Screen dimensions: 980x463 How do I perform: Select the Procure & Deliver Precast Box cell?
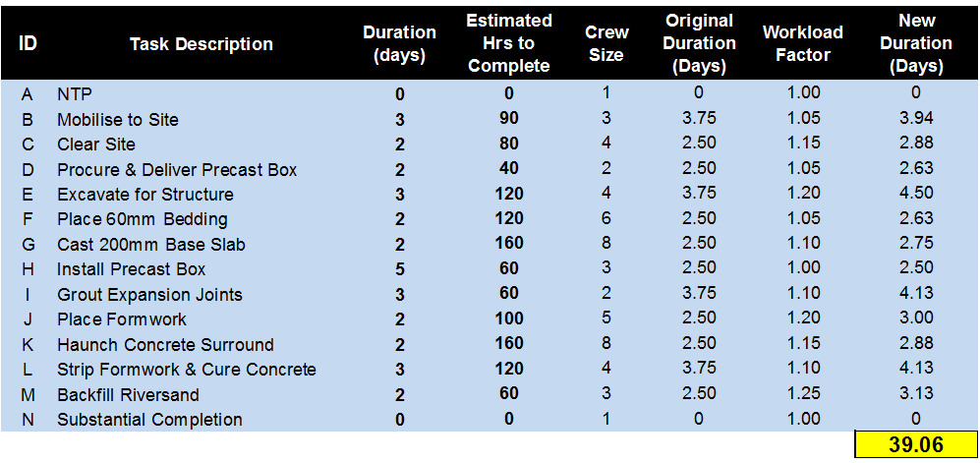177,170
